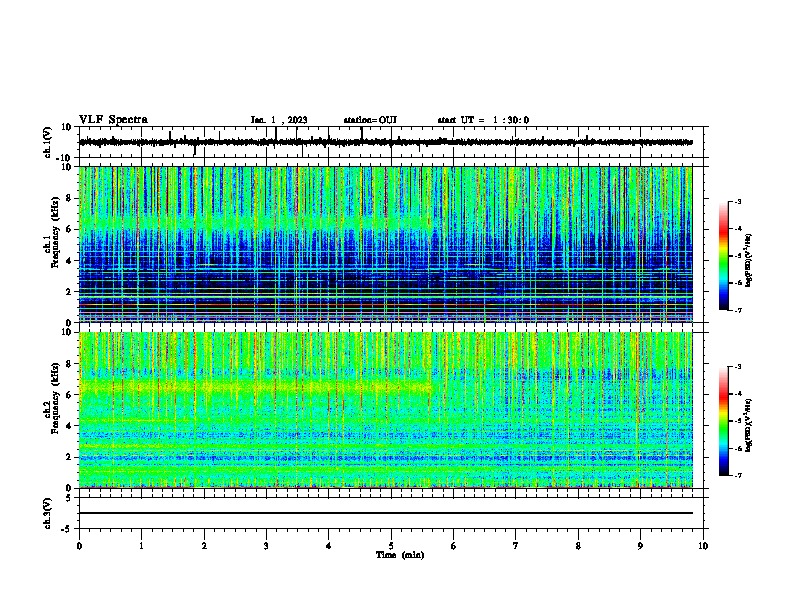Screen dimensions: 792x612
Task: Click the "Time (min)" x-axis title
Action: [x=400, y=555]
